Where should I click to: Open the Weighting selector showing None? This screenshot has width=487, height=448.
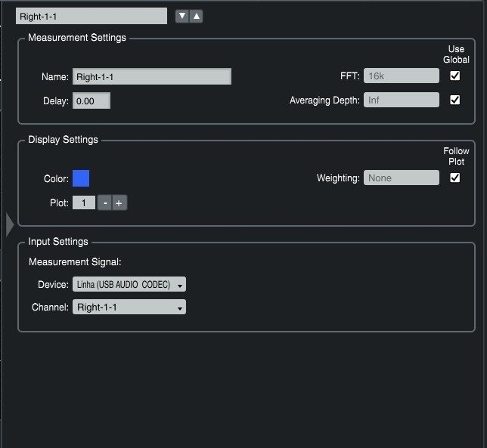401,178
